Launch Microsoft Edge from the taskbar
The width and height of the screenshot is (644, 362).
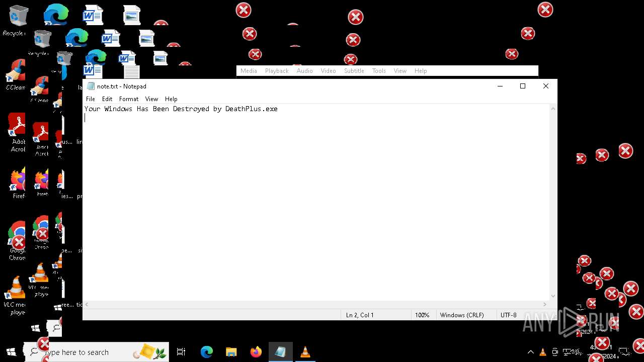pos(207,352)
